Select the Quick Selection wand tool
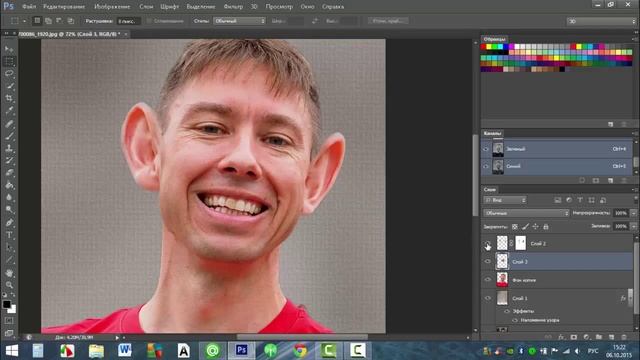Screen dimensions: 640x360 click(9, 86)
